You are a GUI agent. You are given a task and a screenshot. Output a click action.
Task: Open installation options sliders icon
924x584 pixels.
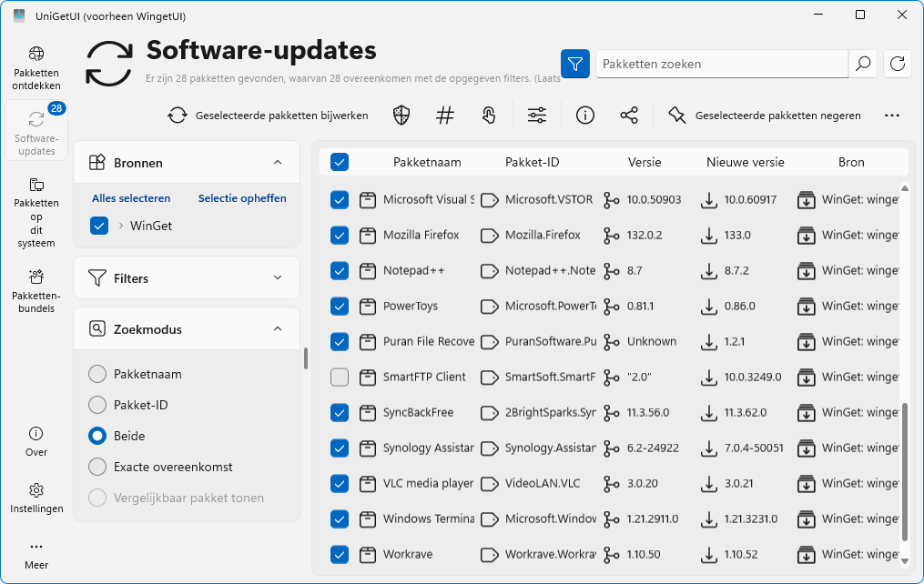coord(537,116)
